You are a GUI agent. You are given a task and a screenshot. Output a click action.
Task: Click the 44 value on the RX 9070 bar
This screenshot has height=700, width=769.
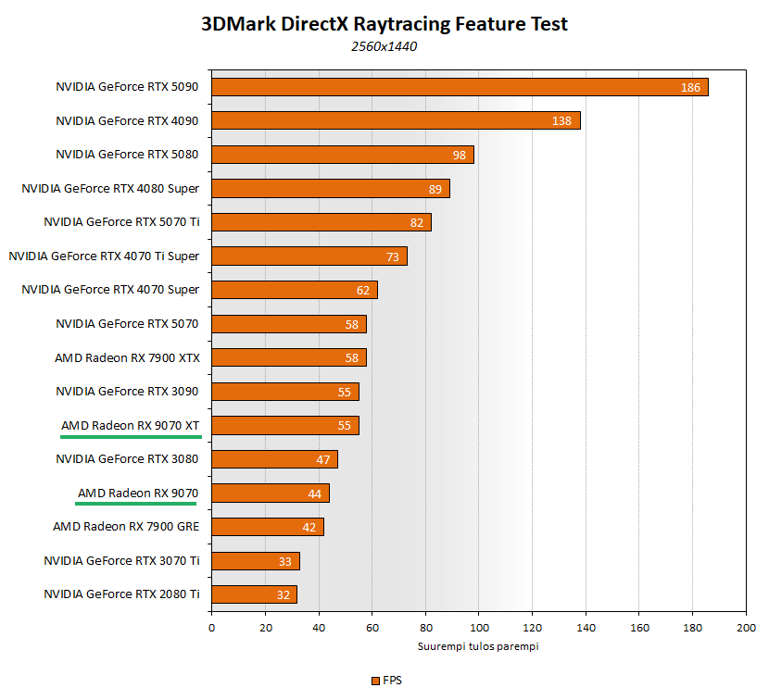[314, 494]
